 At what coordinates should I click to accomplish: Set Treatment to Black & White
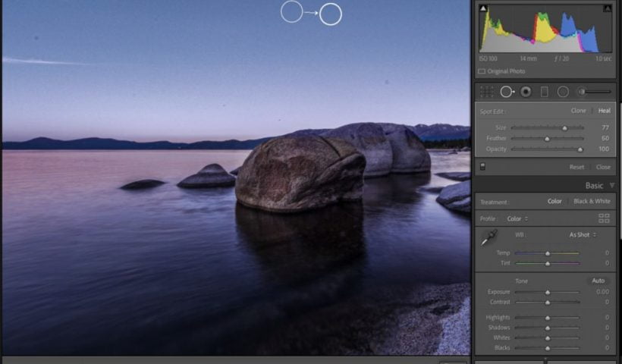[592, 202]
